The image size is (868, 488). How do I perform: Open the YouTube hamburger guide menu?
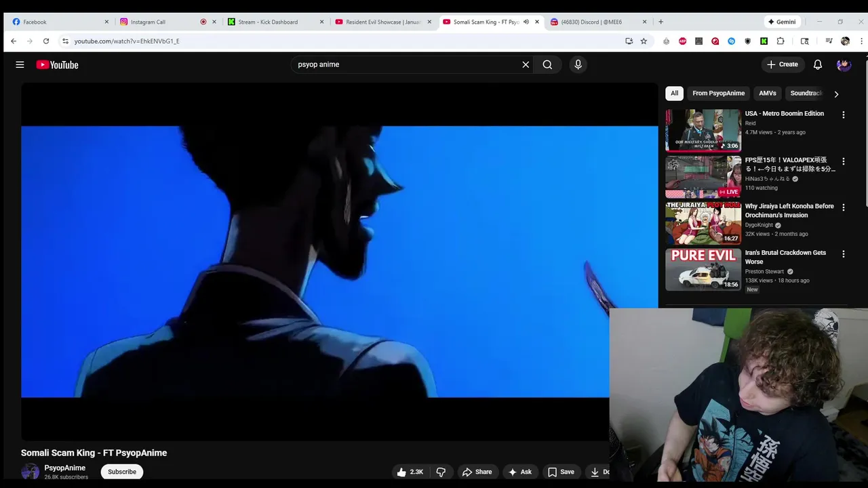point(20,64)
